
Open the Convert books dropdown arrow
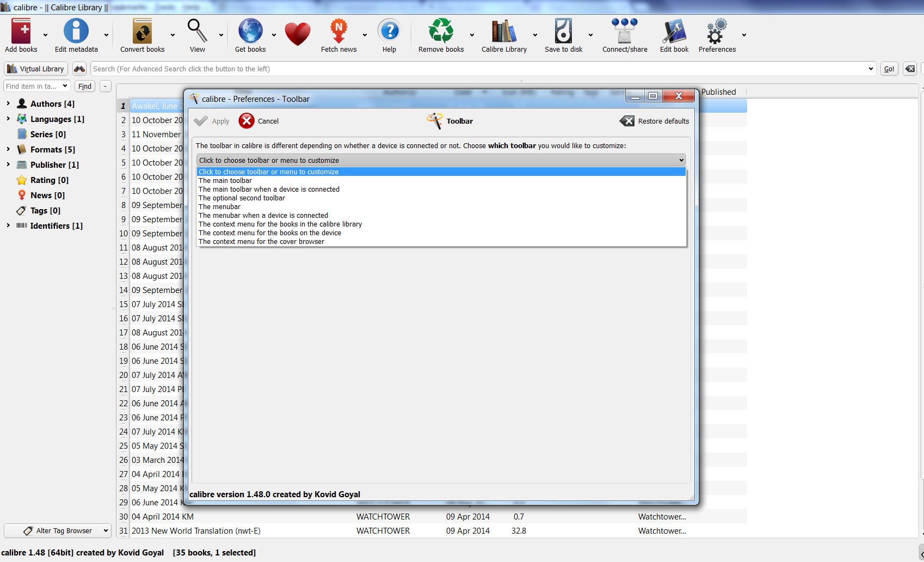(173, 35)
